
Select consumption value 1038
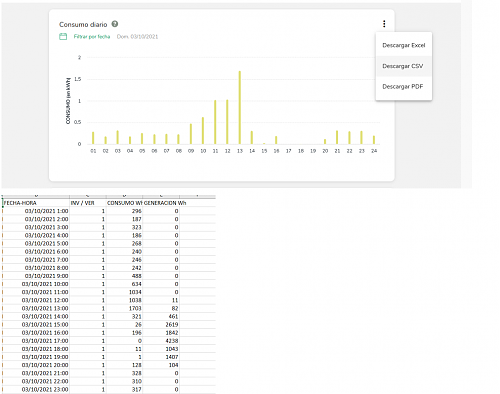click(124, 300)
